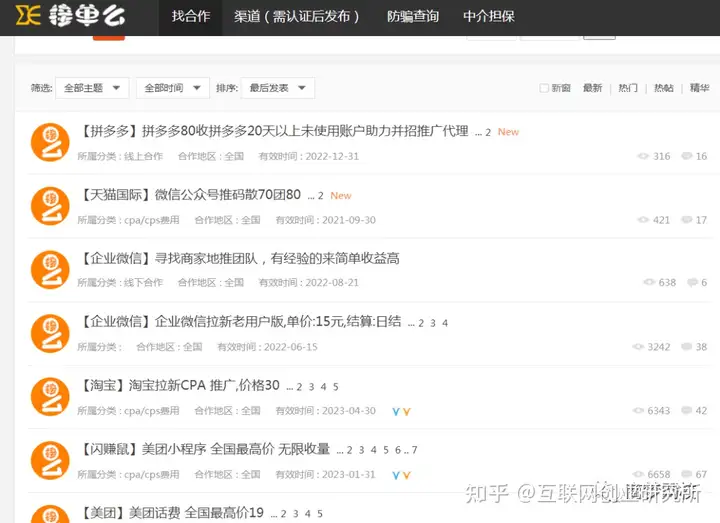The height and width of the screenshot is (523, 720).
Task: Sort posts by 最新
Action: click(592, 88)
